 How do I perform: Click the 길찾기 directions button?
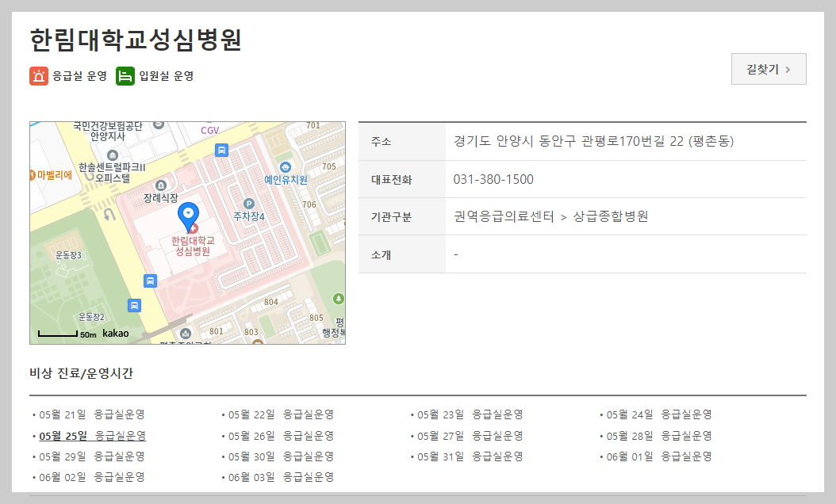[769, 69]
